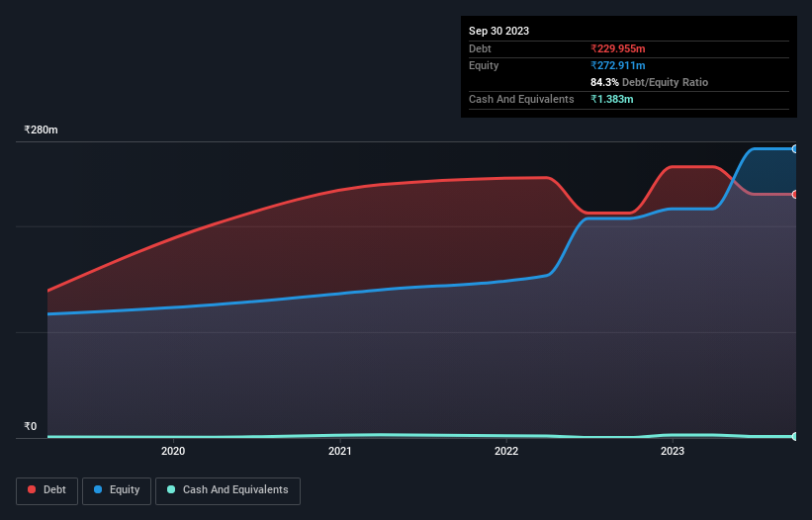This screenshot has height=520, width=812.
Task: Select the red Debt endpoint marker
Action: click(795, 195)
